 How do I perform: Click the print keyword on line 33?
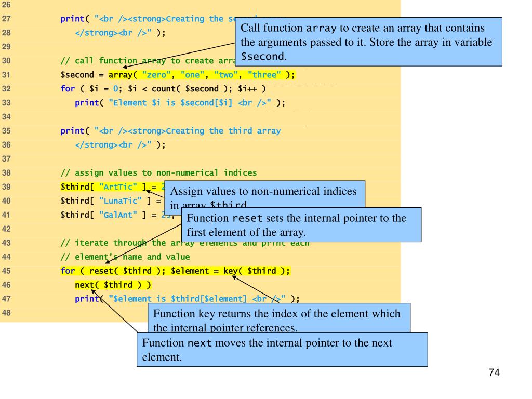click(87, 103)
